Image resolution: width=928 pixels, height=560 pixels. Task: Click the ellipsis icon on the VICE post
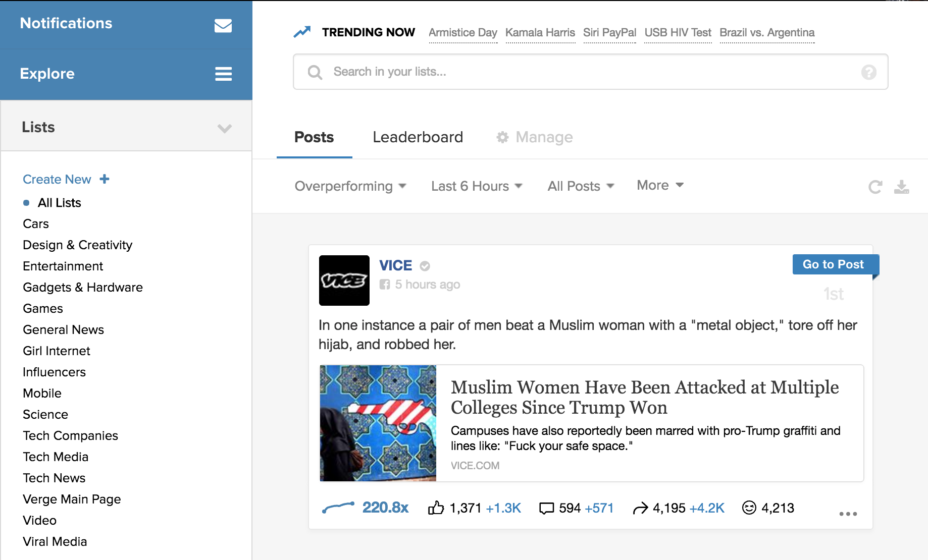(848, 514)
